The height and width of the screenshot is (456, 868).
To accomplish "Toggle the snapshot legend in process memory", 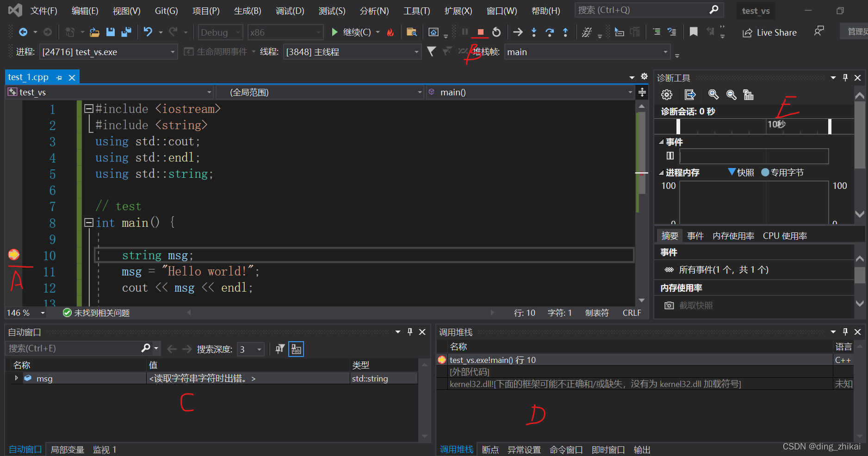I will click(x=741, y=173).
